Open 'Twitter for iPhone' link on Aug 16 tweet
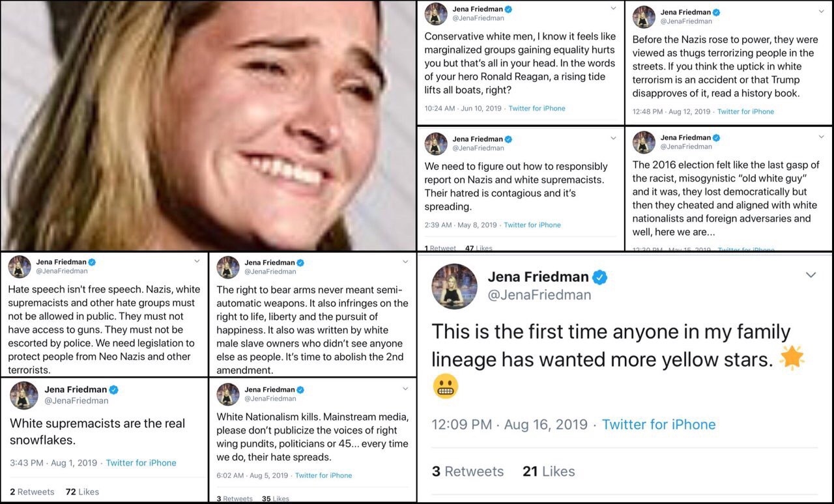This screenshot has width=834, height=504. pyautogui.click(x=658, y=425)
